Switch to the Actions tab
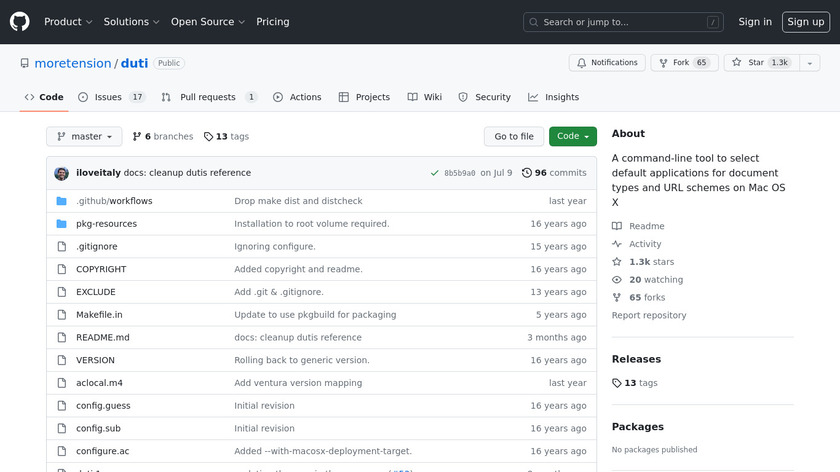 [x=297, y=97]
